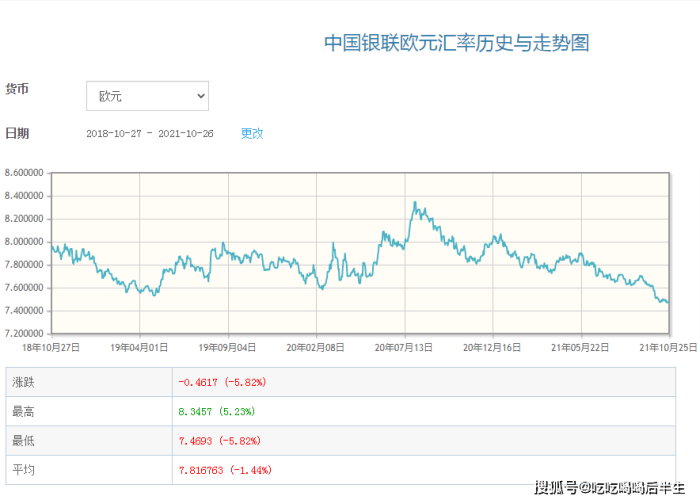Click the page title 中国银联欧元汇率历史与走势图

pos(457,43)
